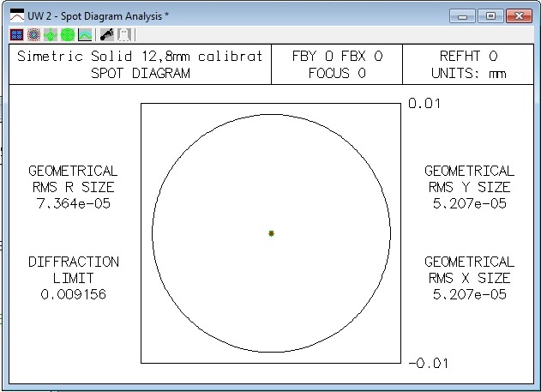Click the 'GEOMETRICAL RMS X SIZE' label
This screenshot has height=392, width=541.
[469, 270]
